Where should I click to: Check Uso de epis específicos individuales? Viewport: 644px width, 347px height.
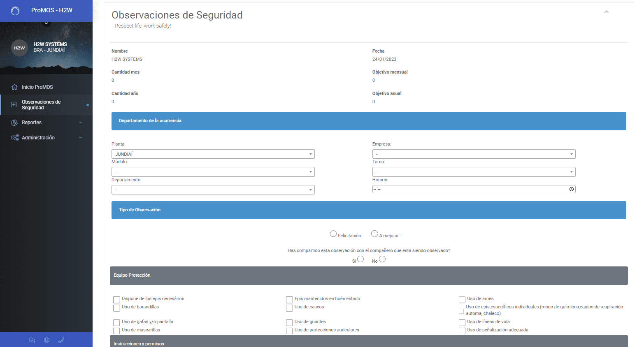point(461,311)
